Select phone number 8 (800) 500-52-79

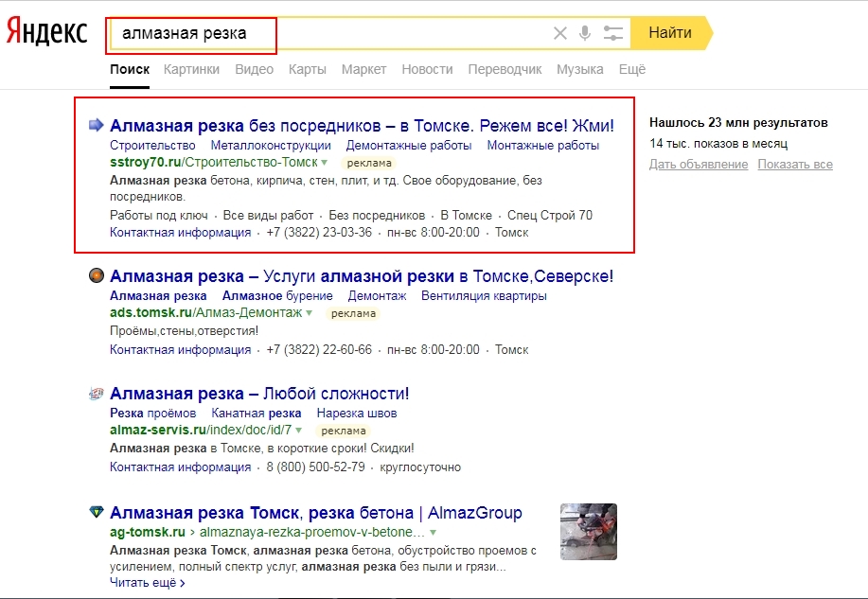pyautogui.click(x=315, y=467)
